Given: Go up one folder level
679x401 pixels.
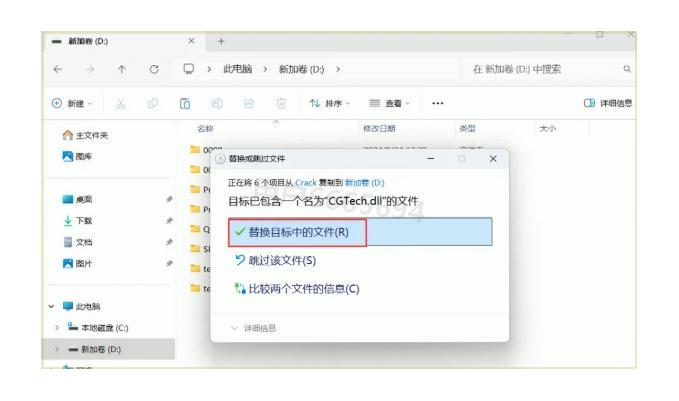Looking at the screenshot, I should pyautogui.click(x=122, y=69).
